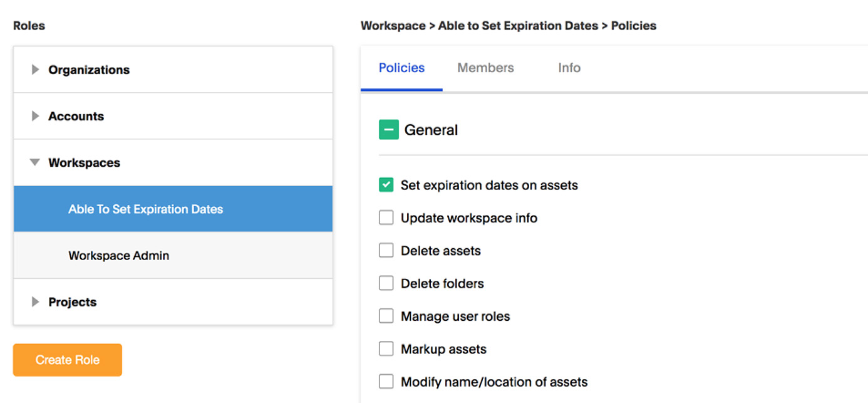Viewport: 868px width, 403px height.
Task: Select the Policies tab
Action: click(401, 68)
